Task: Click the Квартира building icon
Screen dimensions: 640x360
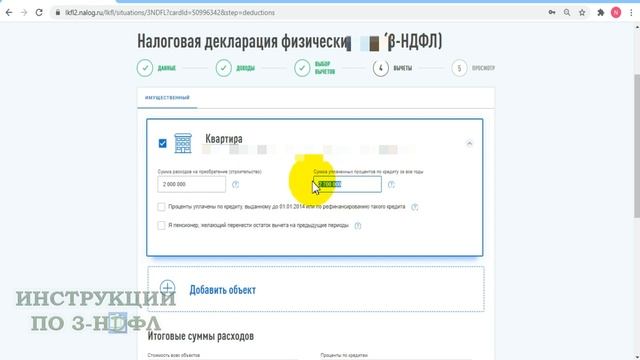Action: [x=183, y=143]
